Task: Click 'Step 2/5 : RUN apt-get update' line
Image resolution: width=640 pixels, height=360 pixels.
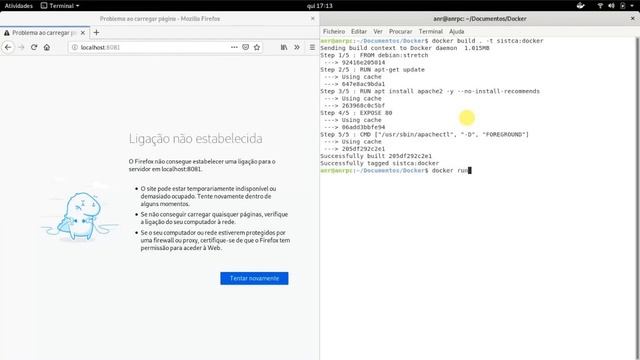Action: tap(373, 69)
